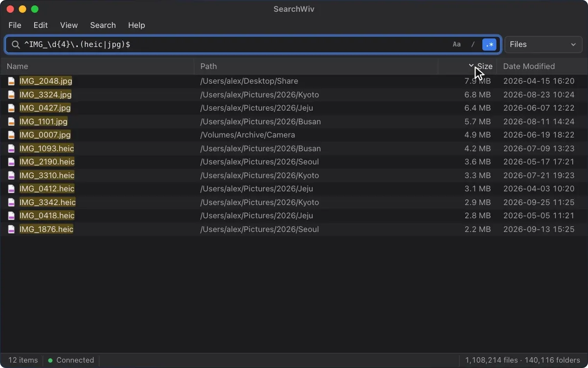
Task: Click date 2026-07-09 13:23
Action: coord(539,148)
